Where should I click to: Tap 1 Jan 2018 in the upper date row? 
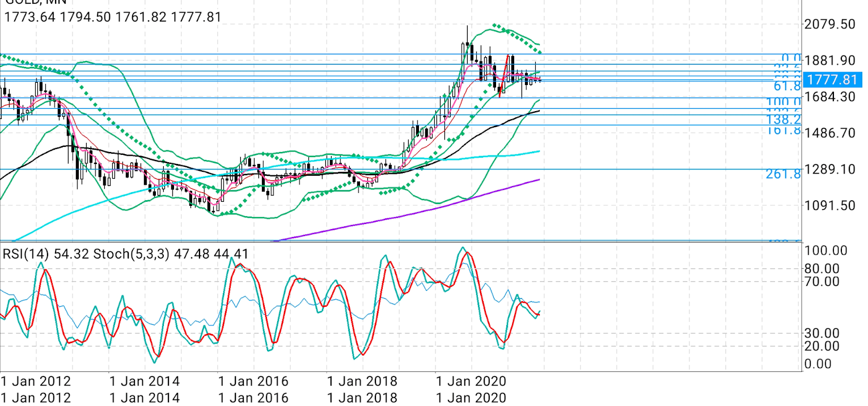click(362, 380)
